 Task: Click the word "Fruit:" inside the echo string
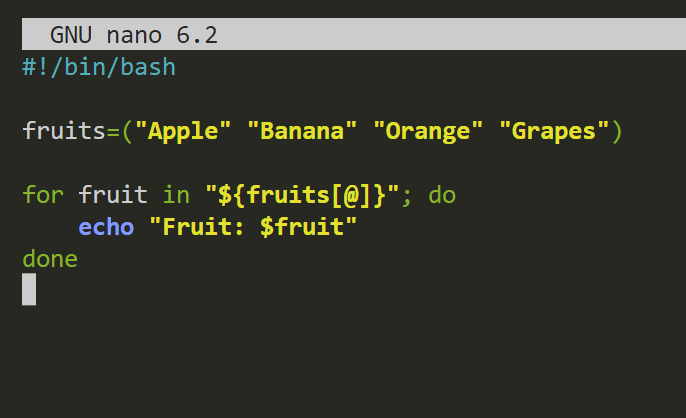point(204,227)
